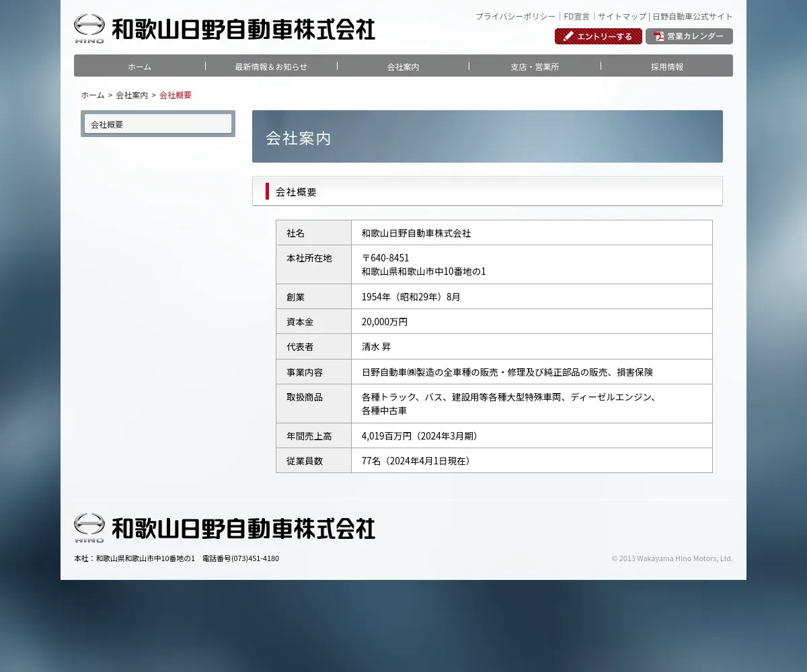807x672 pixels.
Task: Click the 本社所在地 table label
Action: pyautogui.click(x=309, y=258)
